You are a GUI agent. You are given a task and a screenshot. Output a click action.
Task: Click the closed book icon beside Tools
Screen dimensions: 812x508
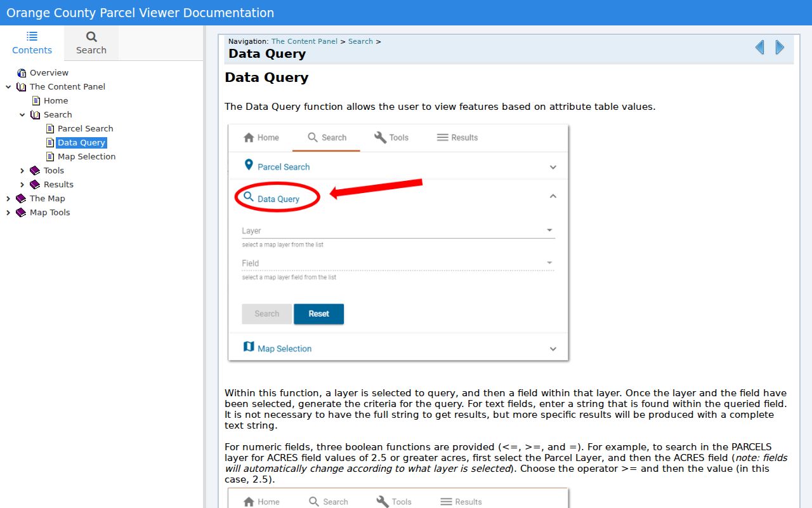click(x=36, y=171)
